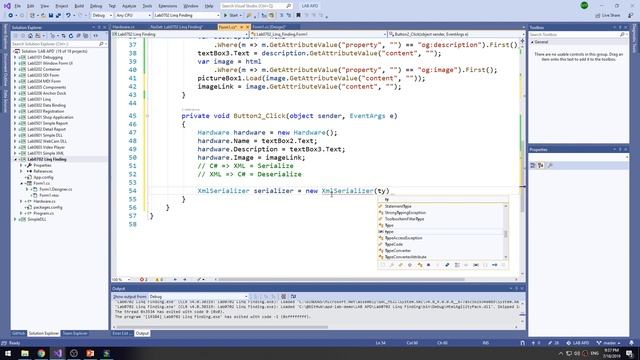Screen dimensions: 640x360
Task: Click the Toggle Word Wrap icon in Output panel
Action: coord(293,296)
